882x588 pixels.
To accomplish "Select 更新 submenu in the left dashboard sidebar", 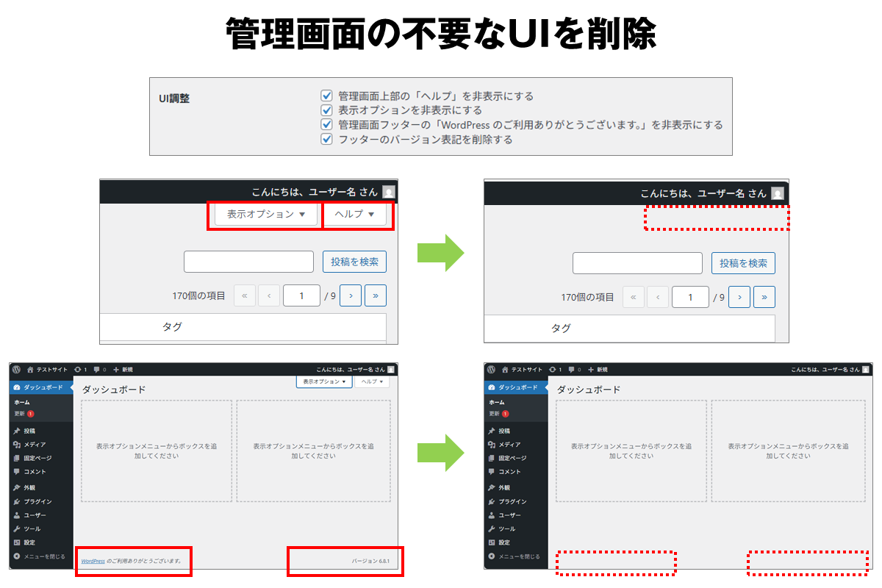I will click(x=24, y=414).
